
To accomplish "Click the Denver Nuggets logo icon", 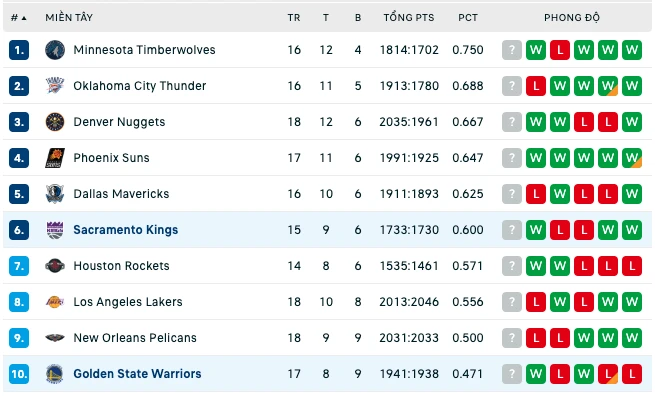I will 55,122.
